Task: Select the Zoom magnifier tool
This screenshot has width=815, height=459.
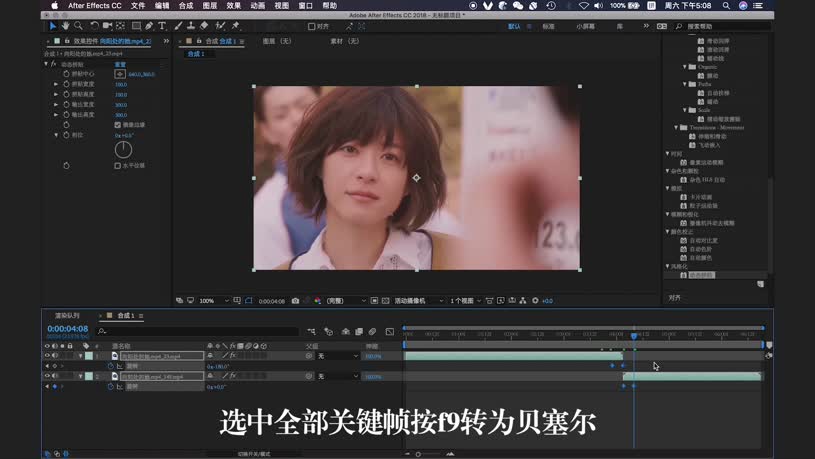Action: [x=78, y=25]
